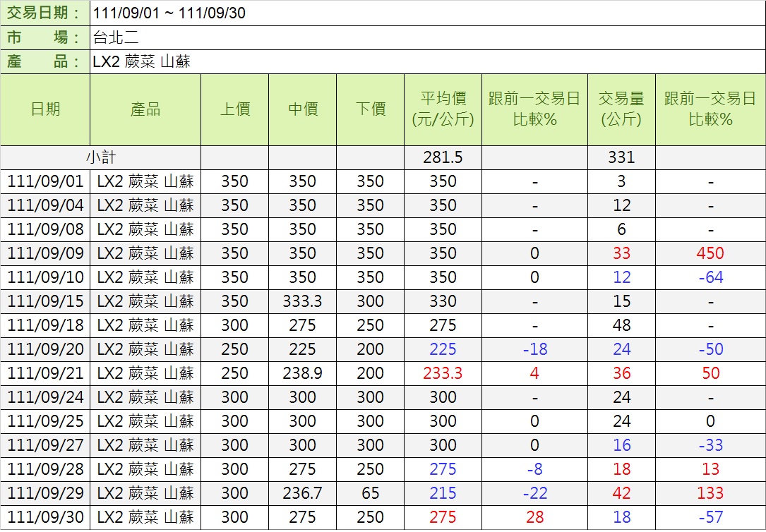Select the product field LX2 蕨菜 山蘇 at top

(x=141, y=62)
